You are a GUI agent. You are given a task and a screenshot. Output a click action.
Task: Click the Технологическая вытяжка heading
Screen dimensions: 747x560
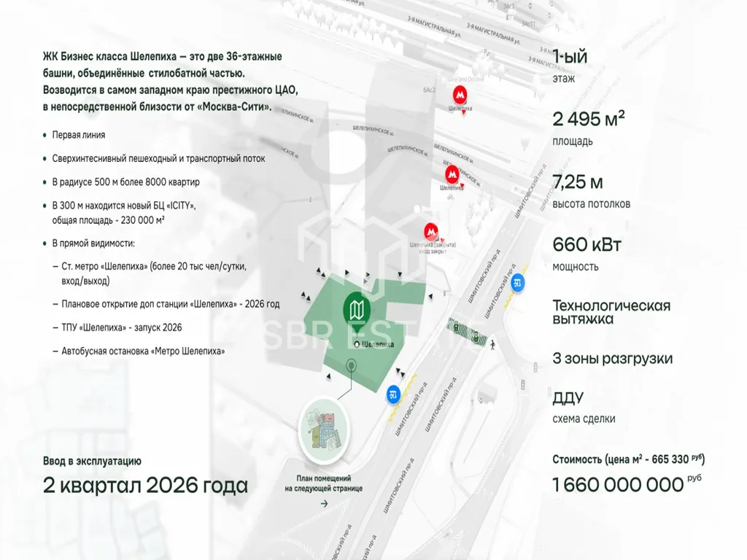pos(611,312)
